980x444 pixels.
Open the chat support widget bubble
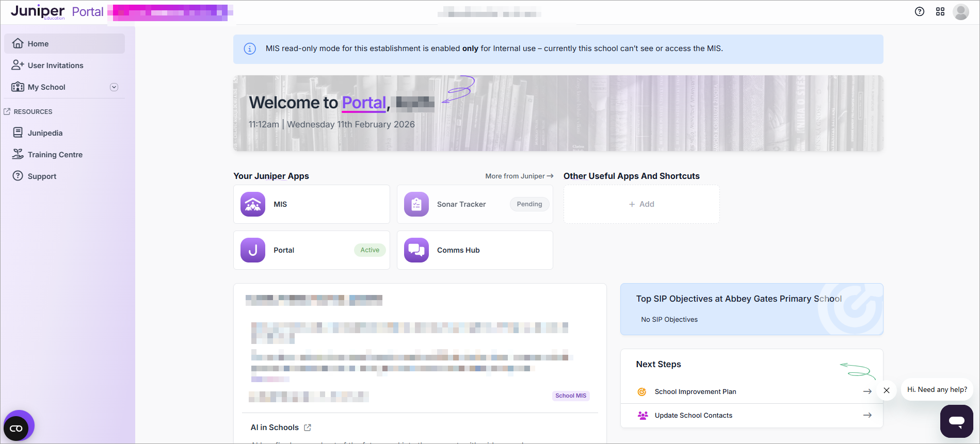click(x=956, y=421)
